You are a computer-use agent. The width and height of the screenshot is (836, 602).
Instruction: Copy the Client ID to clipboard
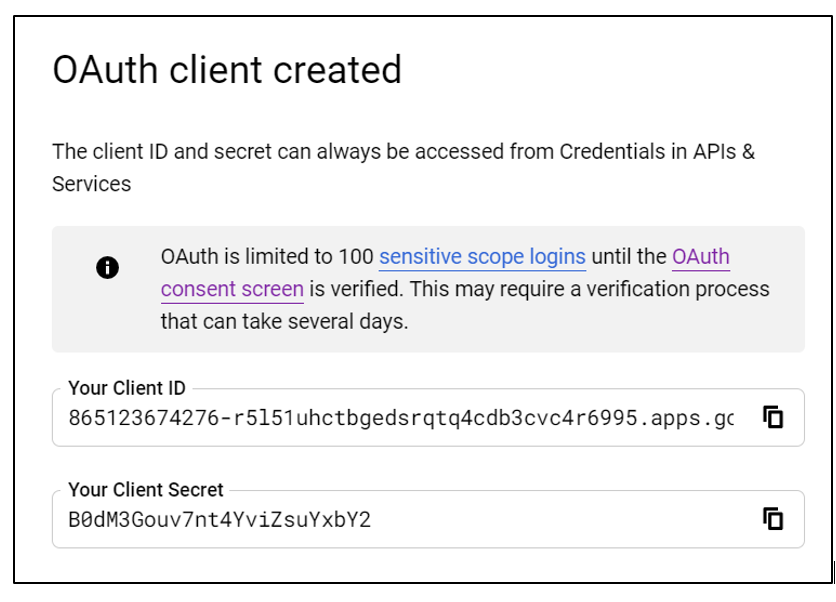[772, 417]
